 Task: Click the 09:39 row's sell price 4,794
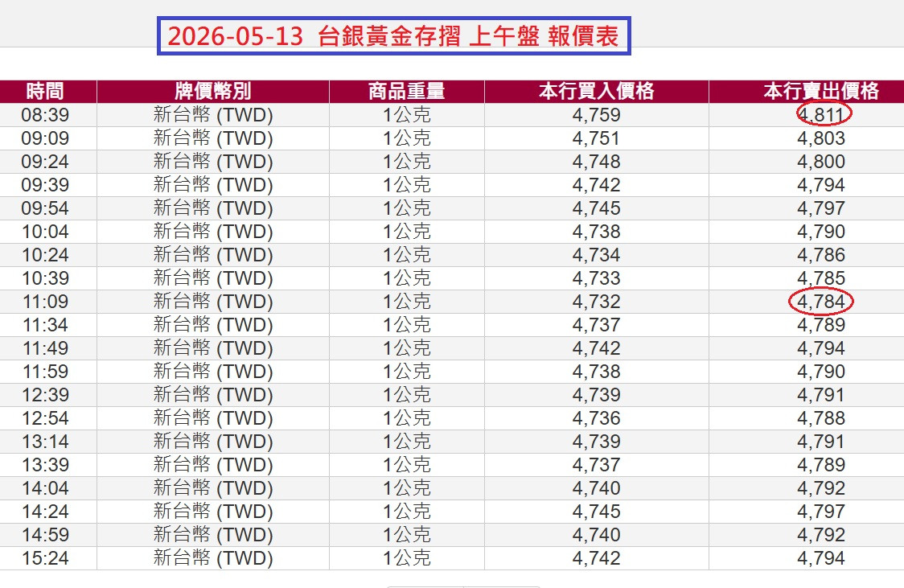(x=821, y=185)
